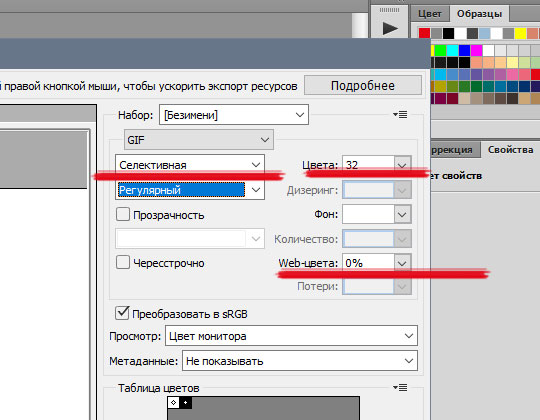Enable the Прозрачность checkbox
The image size is (540, 420).
123,214
